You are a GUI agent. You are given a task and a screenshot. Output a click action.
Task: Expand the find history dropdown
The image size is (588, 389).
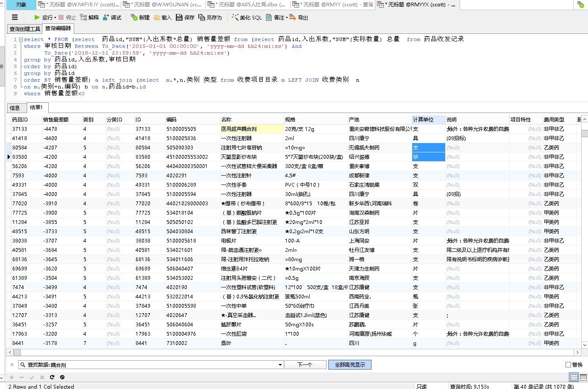tap(280, 365)
